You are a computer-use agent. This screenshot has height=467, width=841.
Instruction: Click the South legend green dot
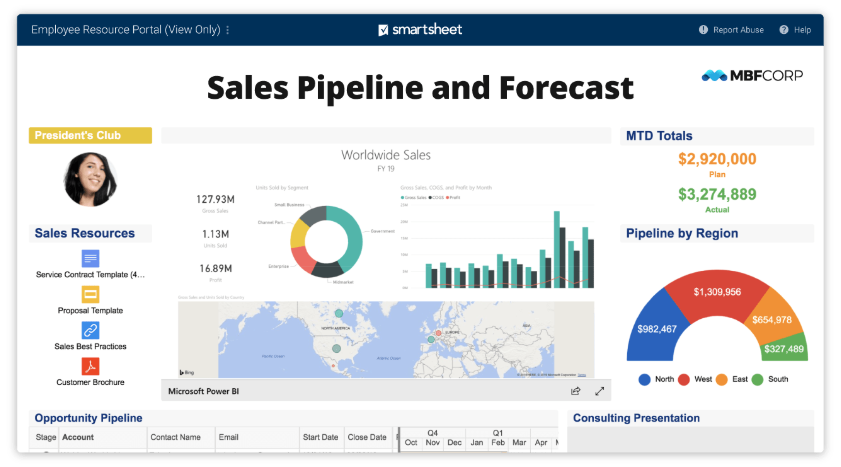point(757,380)
